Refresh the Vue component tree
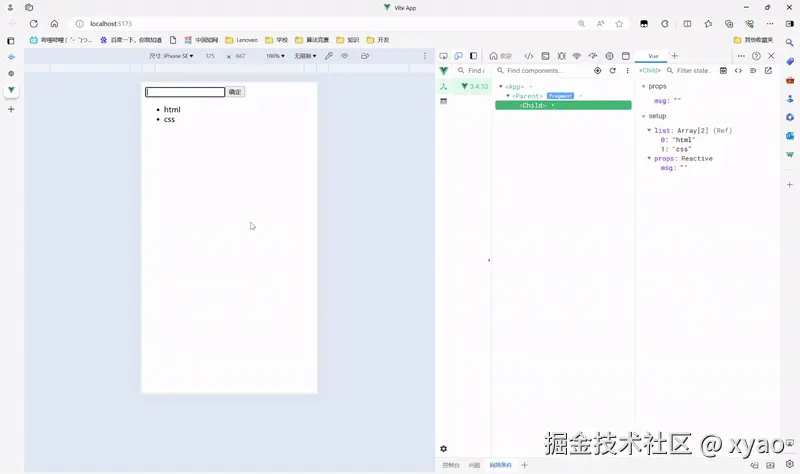Viewport: 800px width, 474px height. [x=612, y=71]
